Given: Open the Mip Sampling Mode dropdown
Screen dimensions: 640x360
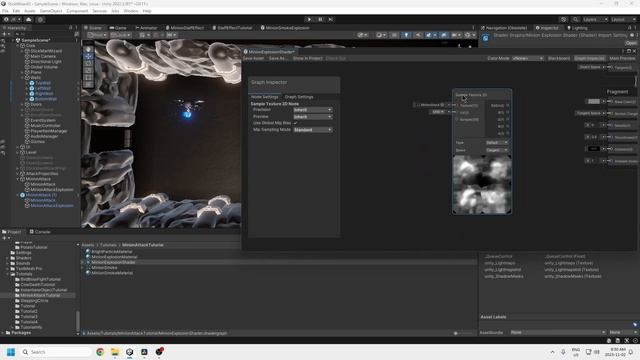Looking at the screenshot, I should tap(313, 130).
